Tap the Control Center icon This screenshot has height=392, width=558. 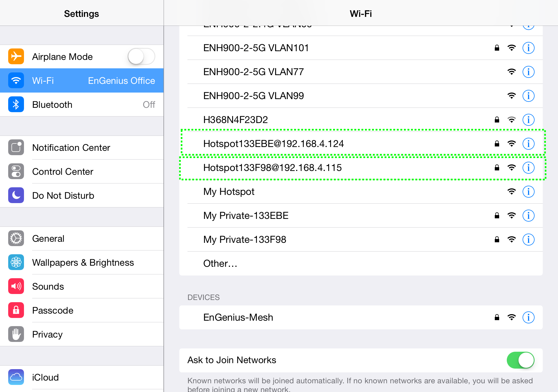(16, 171)
